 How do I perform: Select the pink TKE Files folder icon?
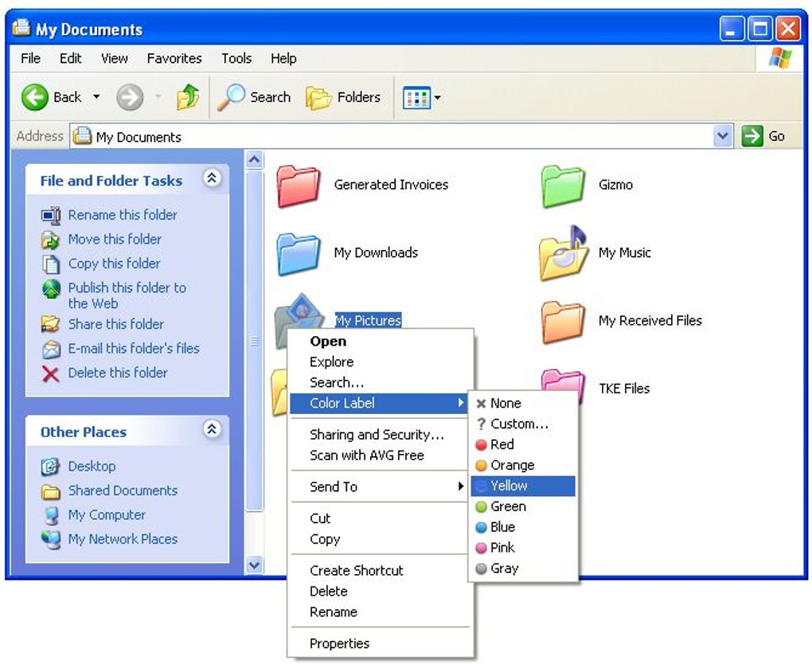click(x=563, y=379)
